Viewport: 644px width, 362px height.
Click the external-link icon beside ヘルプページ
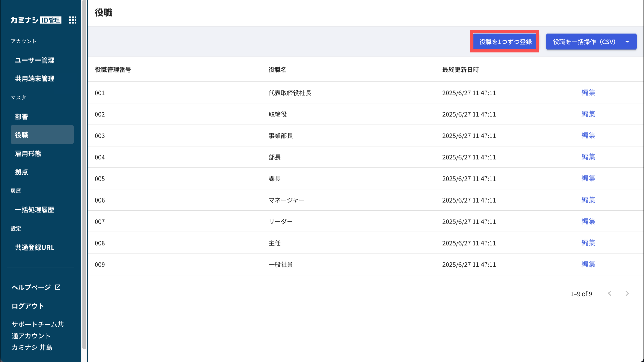pos(58,287)
